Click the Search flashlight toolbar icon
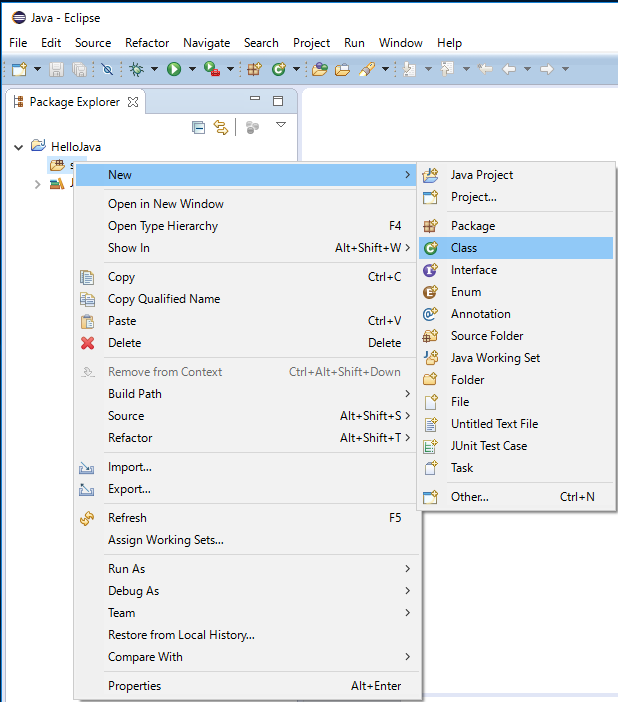 (367, 69)
